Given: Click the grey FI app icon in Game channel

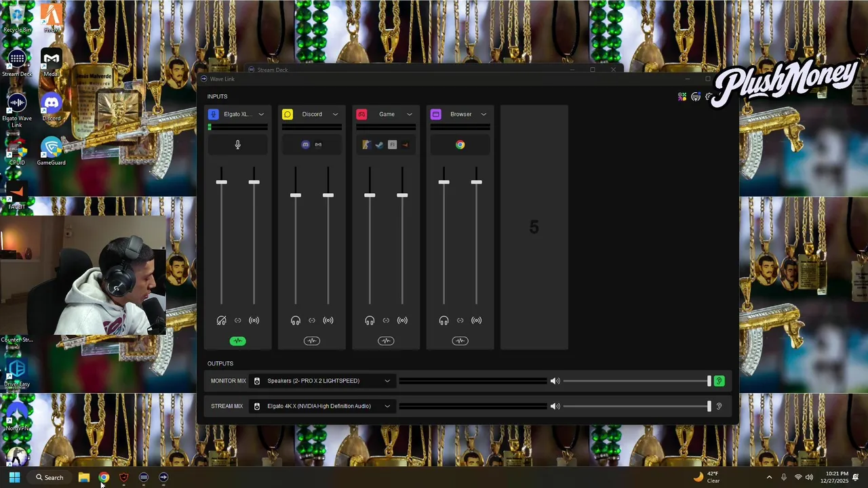Looking at the screenshot, I should tap(392, 144).
